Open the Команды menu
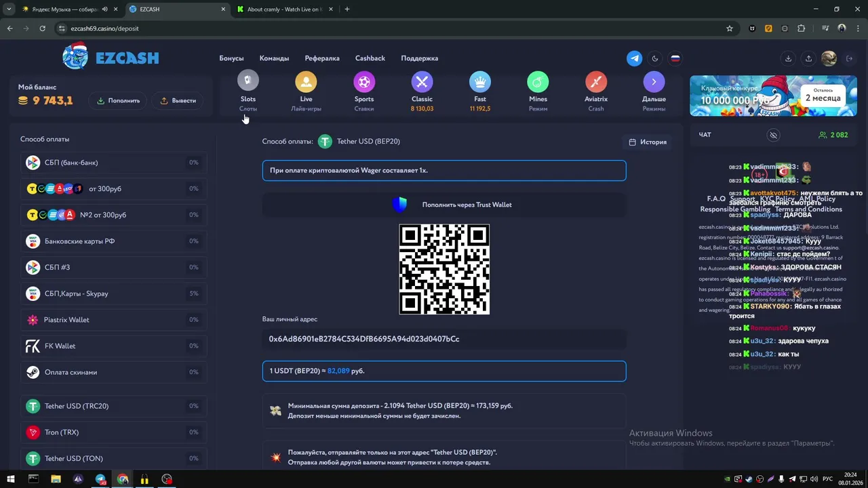Screen dimensions: 868x488 pyautogui.click(x=274, y=58)
